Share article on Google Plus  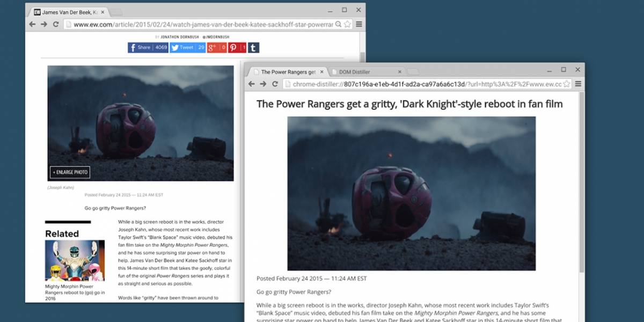click(x=217, y=47)
